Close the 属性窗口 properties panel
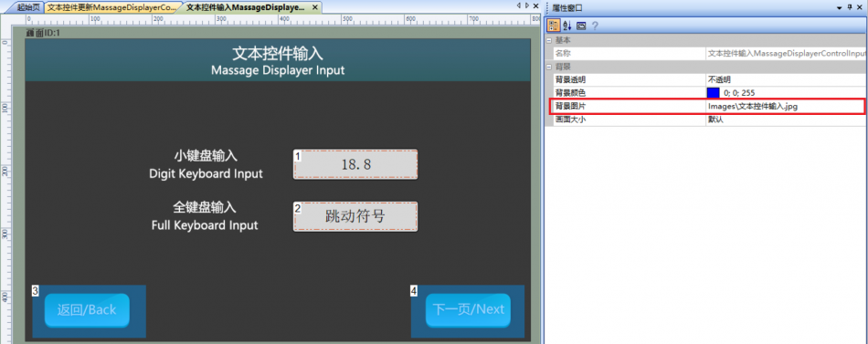868x344 pixels. pos(861,7)
